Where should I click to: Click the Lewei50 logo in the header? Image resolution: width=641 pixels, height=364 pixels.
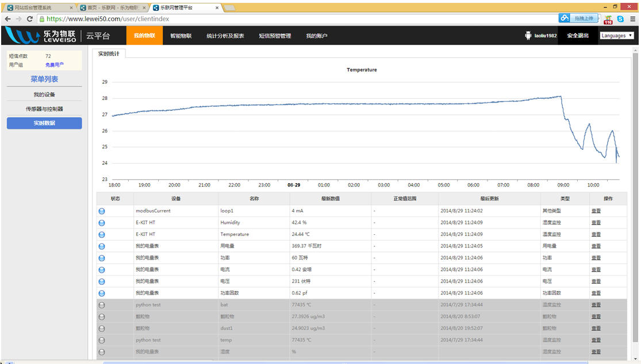point(43,36)
